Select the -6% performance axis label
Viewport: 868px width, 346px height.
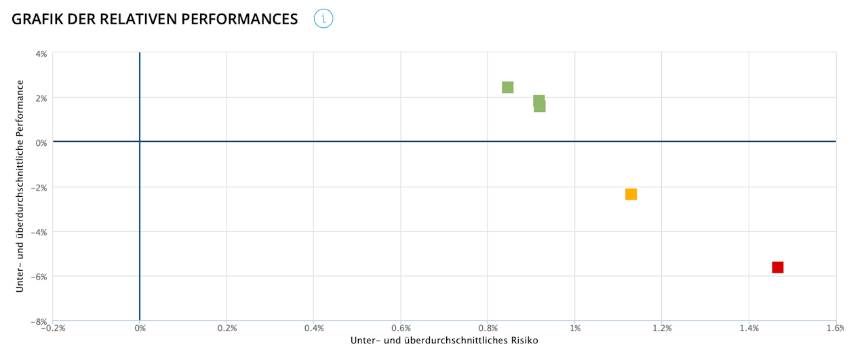click(x=39, y=276)
